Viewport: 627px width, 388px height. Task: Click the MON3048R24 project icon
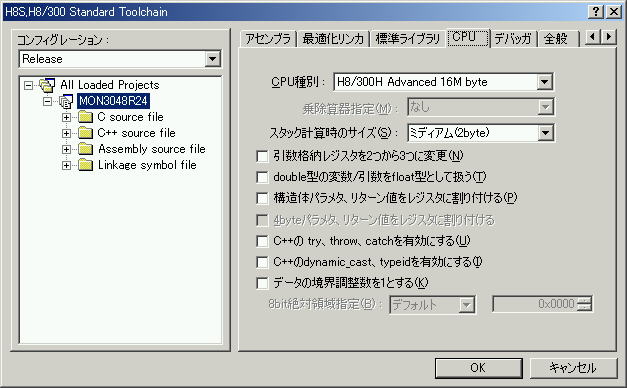pos(66,101)
